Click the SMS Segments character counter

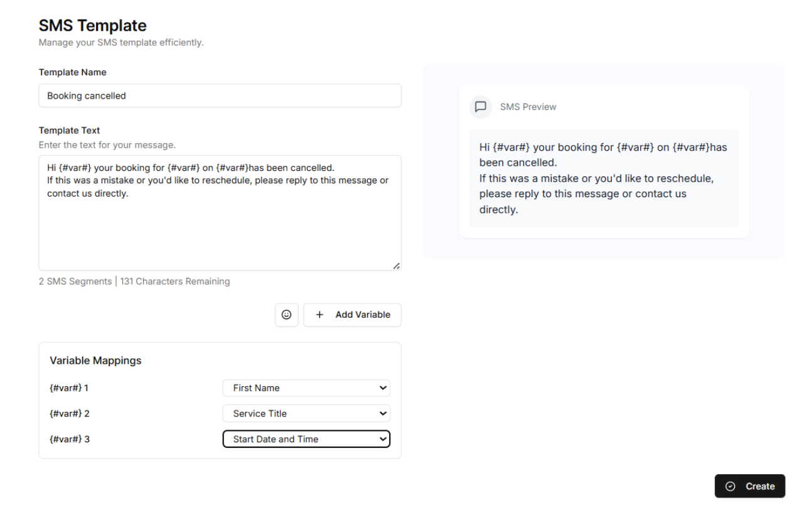[134, 281]
